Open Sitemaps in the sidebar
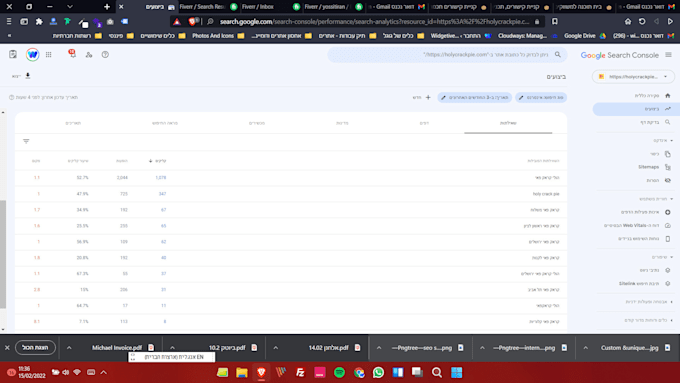The height and width of the screenshot is (383, 680). [648, 167]
